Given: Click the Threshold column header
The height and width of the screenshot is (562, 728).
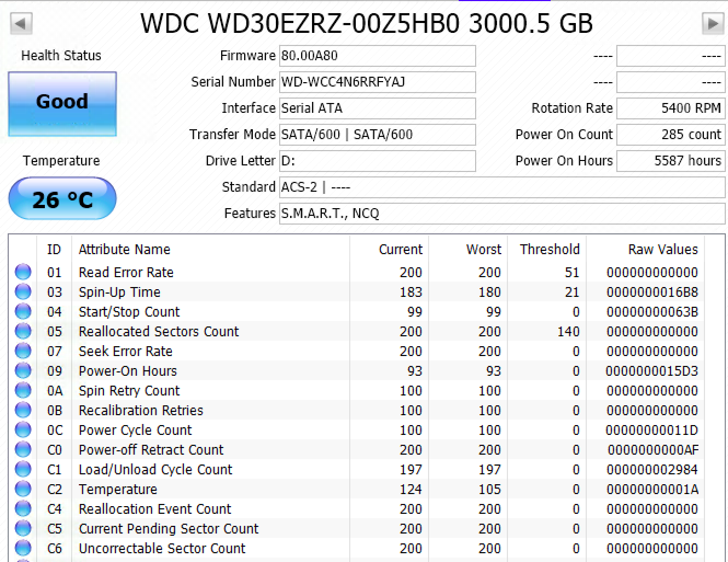Looking at the screenshot, I should click(x=549, y=249).
